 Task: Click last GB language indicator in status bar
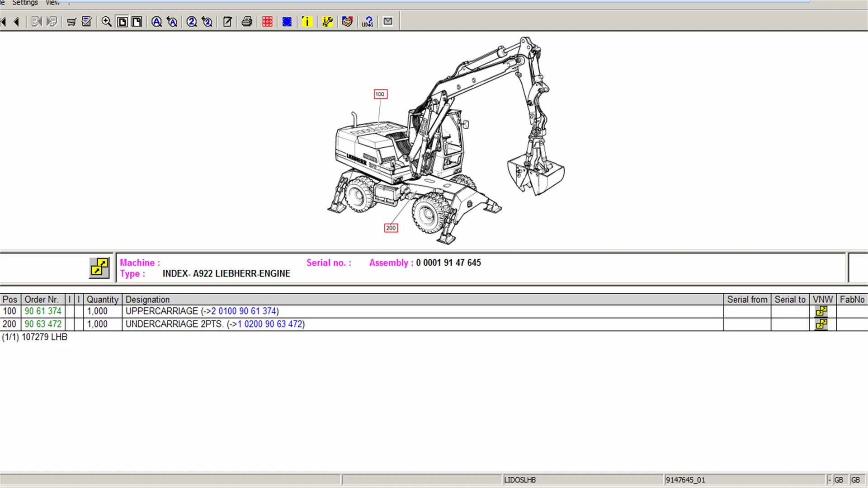[x=856, y=480]
